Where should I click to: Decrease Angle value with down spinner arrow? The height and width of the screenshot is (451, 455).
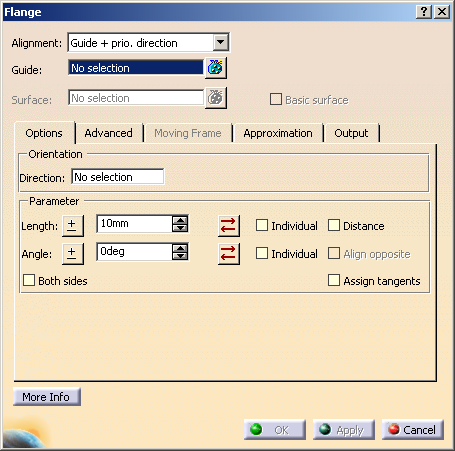(x=180, y=256)
